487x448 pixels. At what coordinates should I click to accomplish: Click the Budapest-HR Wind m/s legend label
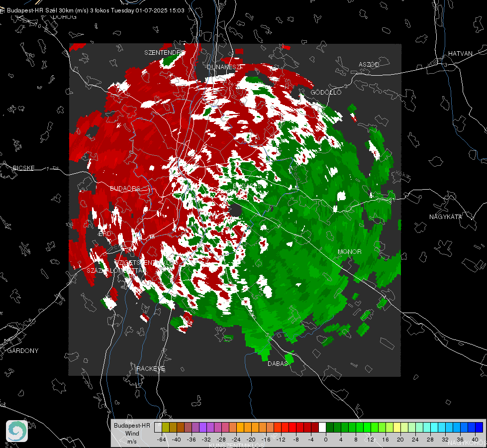(x=132, y=434)
